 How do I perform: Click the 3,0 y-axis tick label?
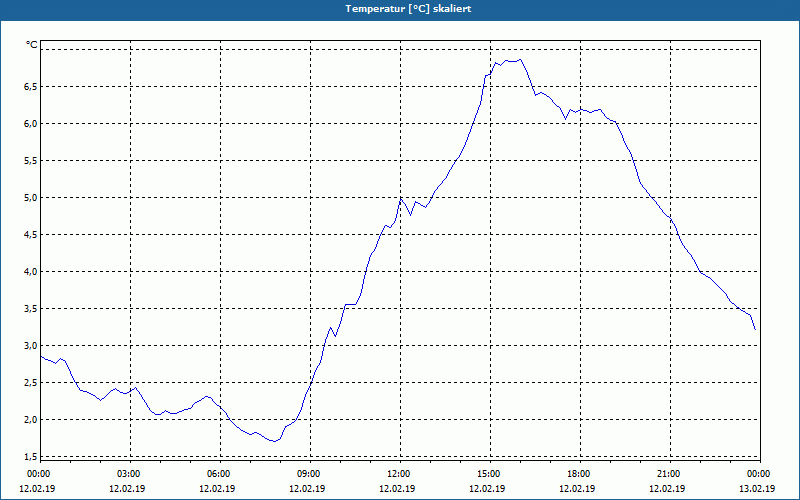(x=31, y=346)
